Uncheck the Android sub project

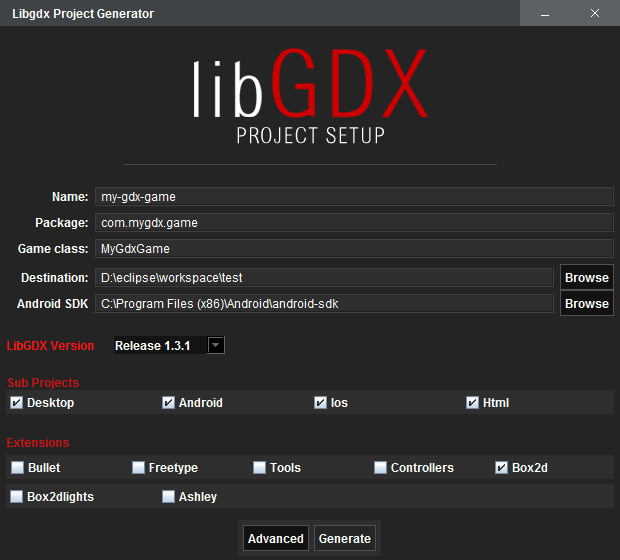[168, 403]
